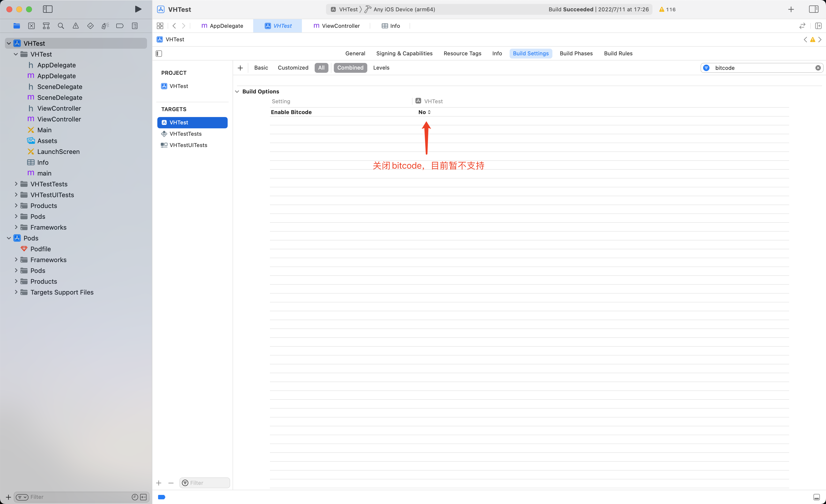Add a new build setting with plus
Screen dimensions: 826x504
pos(240,68)
